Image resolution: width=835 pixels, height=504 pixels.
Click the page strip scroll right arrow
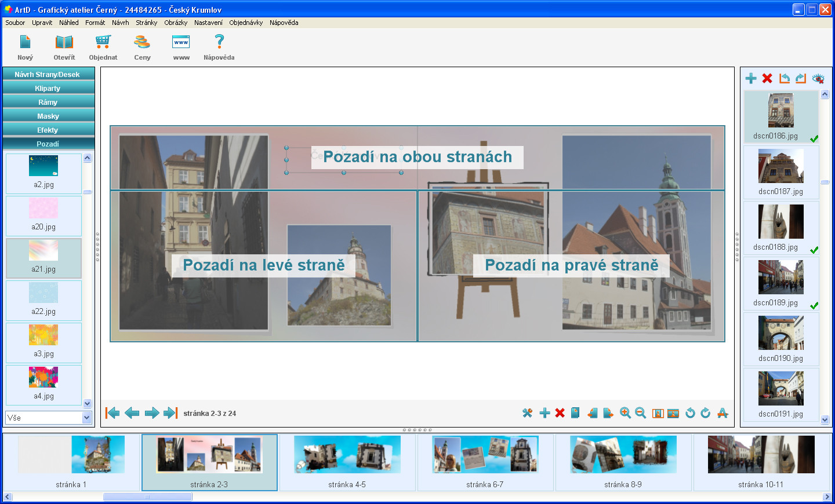[x=827, y=497]
